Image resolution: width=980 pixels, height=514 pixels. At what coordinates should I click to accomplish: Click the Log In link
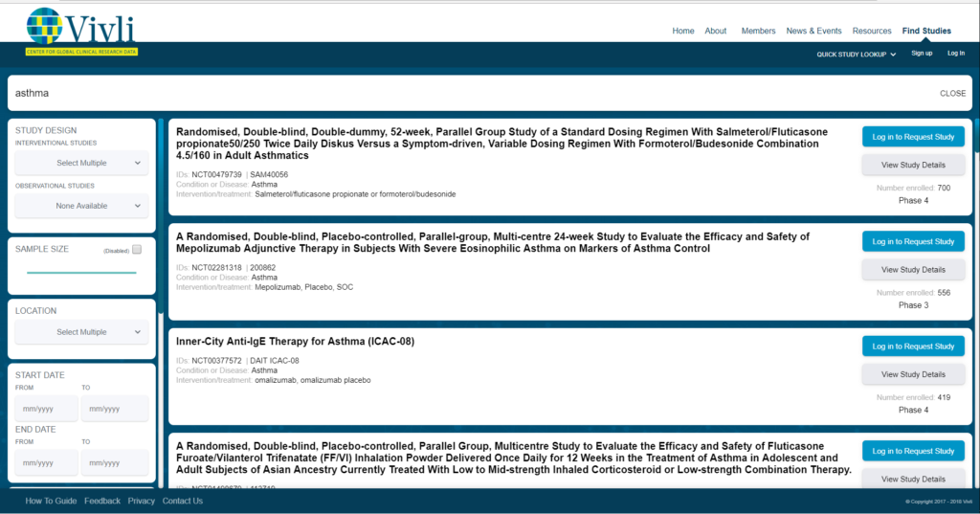[955, 54]
